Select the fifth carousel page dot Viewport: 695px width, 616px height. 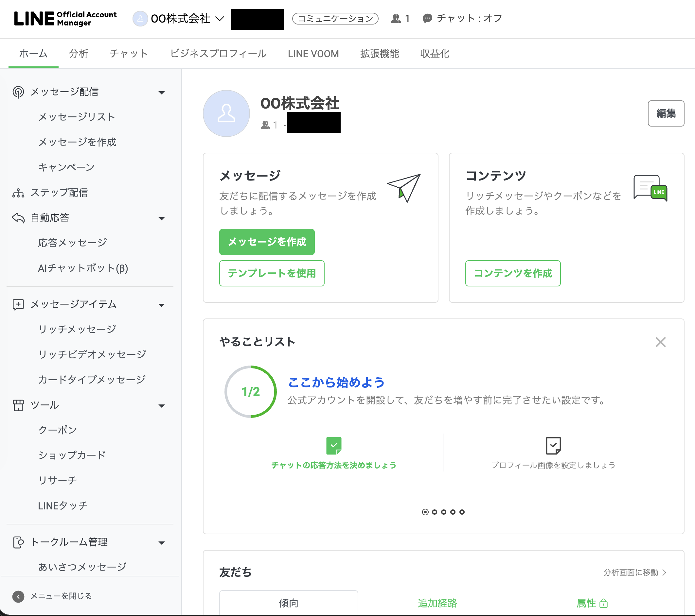462,512
